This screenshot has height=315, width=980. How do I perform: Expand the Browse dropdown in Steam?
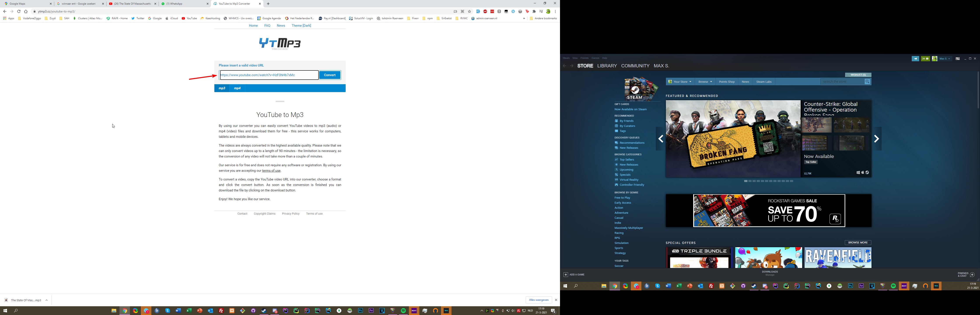click(x=705, y=82)
